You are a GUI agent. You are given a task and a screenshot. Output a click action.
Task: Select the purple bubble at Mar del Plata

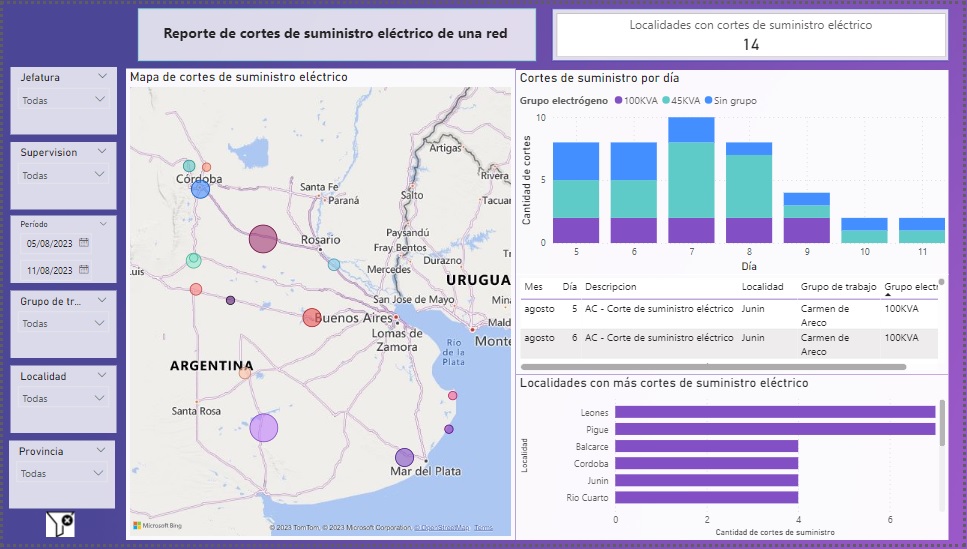click(x=404, y=458)
